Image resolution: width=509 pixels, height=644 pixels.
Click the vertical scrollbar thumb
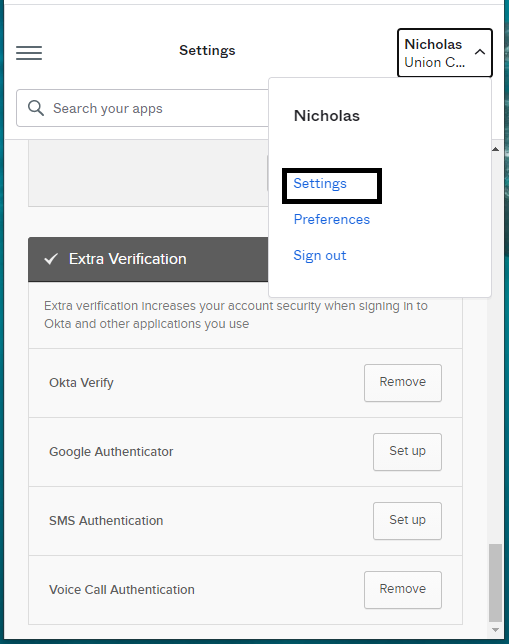click(495, 583)
